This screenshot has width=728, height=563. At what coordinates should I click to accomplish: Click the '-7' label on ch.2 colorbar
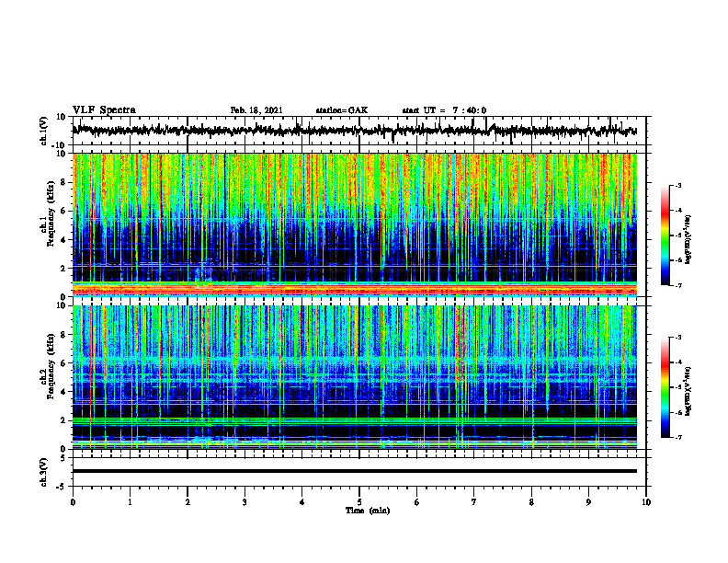(677, 438)
